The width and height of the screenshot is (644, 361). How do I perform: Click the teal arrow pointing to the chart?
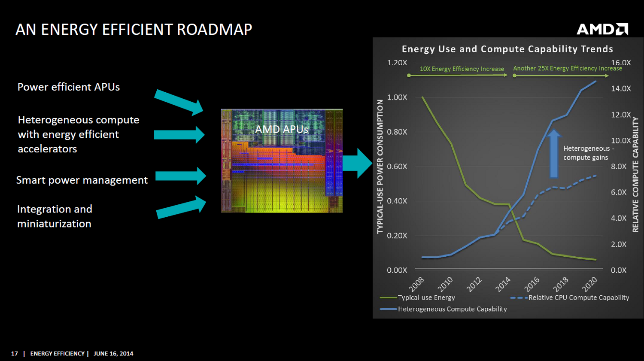[x=357, y=164]
